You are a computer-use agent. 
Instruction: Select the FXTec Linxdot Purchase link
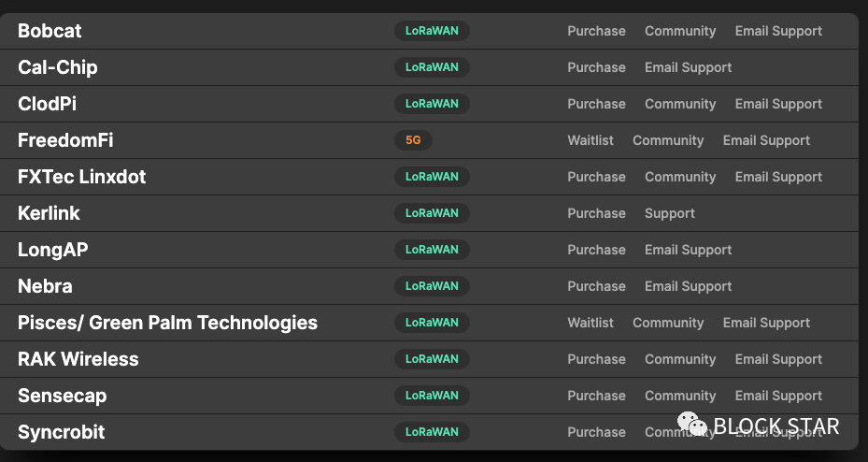coord(596,178)
